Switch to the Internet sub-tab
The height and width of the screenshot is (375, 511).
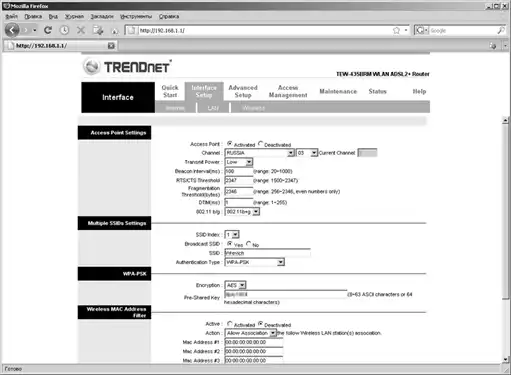175,108
